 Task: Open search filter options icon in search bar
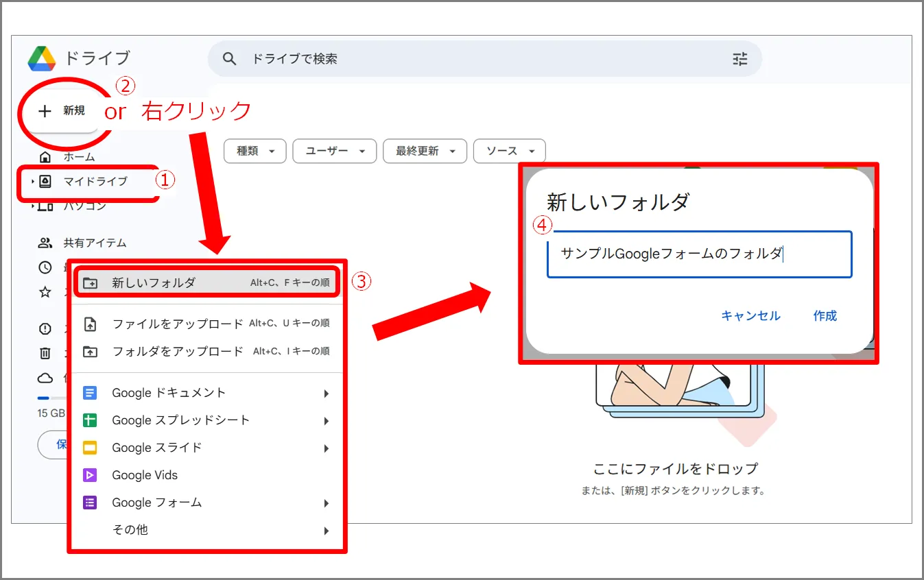739,59
